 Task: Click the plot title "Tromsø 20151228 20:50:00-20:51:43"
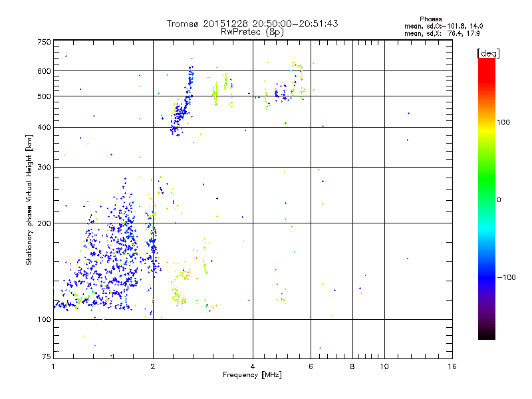pos(252,23)
